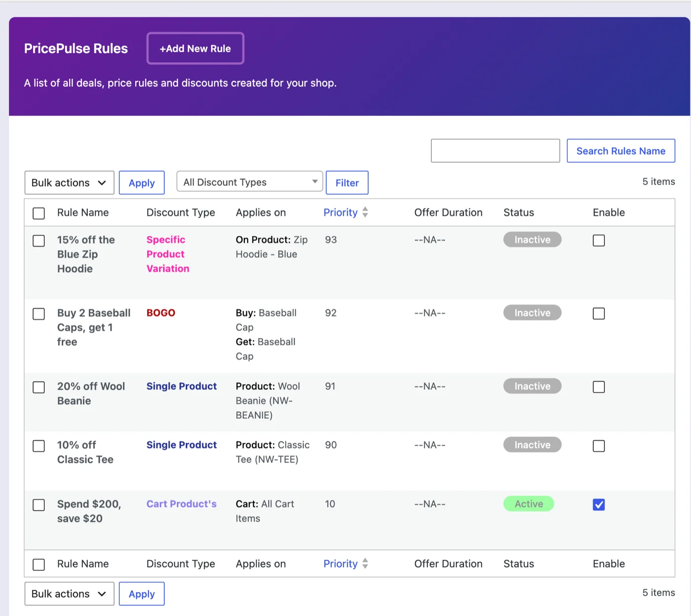Click 'On Product: Zip Hoodie - Blue' cell
691x616 pixels.
[x=271, y=247]
